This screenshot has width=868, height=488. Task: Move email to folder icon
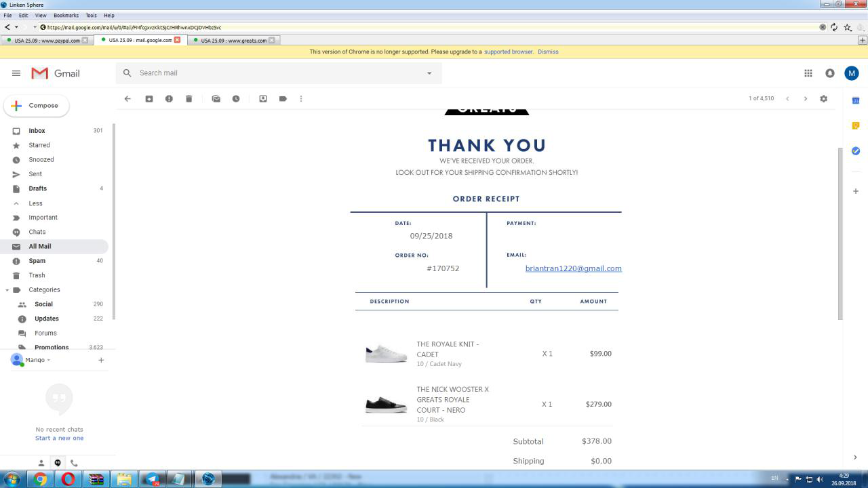click(x=263, y=99)
